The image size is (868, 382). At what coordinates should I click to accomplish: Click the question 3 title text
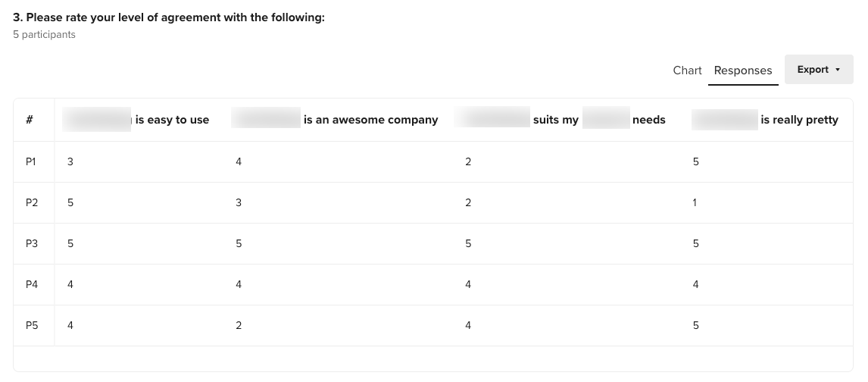(169, 17)
